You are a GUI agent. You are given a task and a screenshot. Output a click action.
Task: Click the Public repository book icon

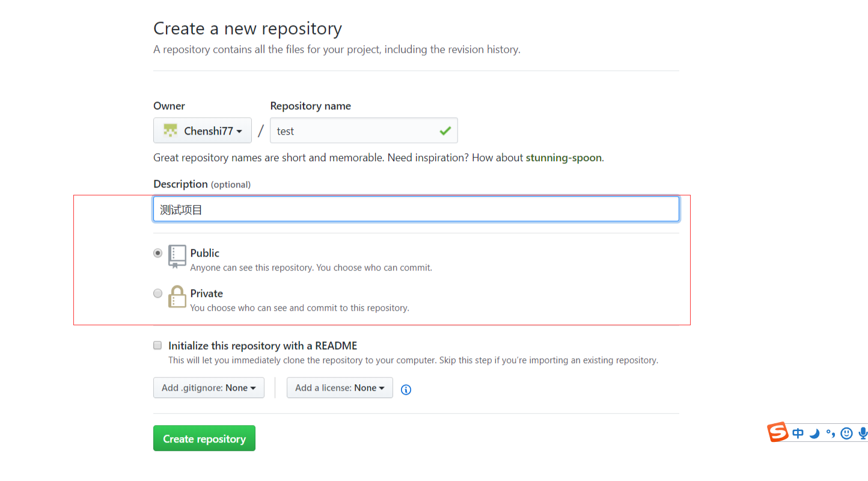(x=177, y=256)
